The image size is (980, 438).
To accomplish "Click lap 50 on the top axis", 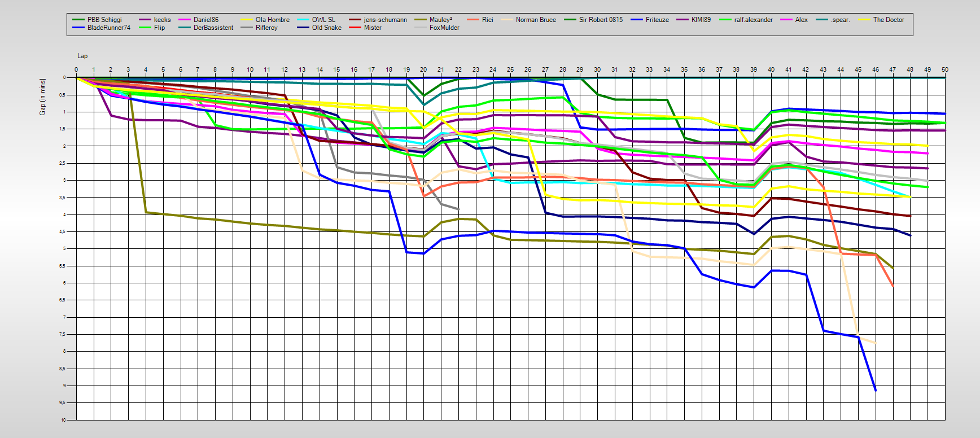I will (x=944, y=70).
